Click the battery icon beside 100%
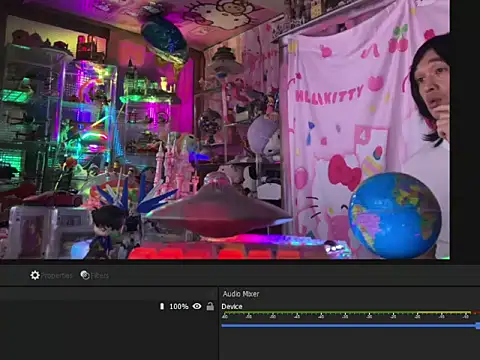Image resolution: width=480 pixels, height=360 pixels. click(x=162, y=306)
